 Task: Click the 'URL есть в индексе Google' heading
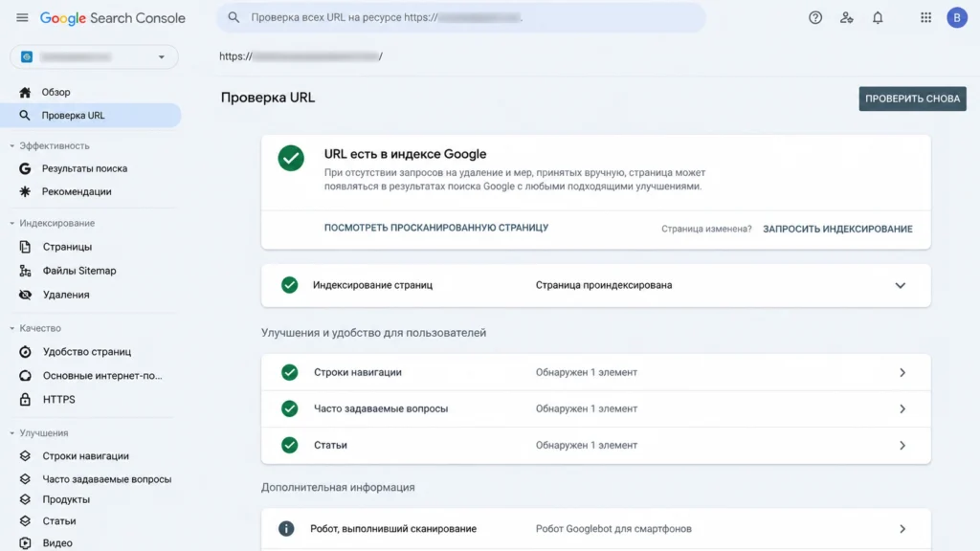tap(405, 154)
